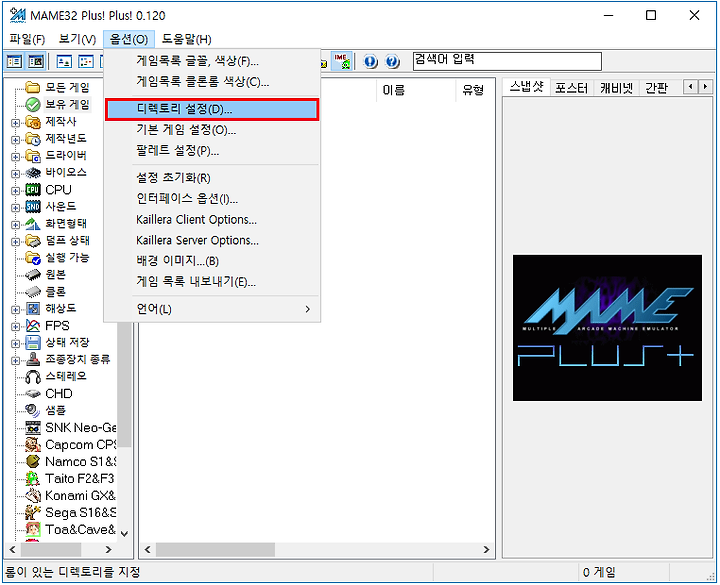The image size is (720, 585).
Task: Click the 덤프 상태 folder icon
Action: click(33, 241)
